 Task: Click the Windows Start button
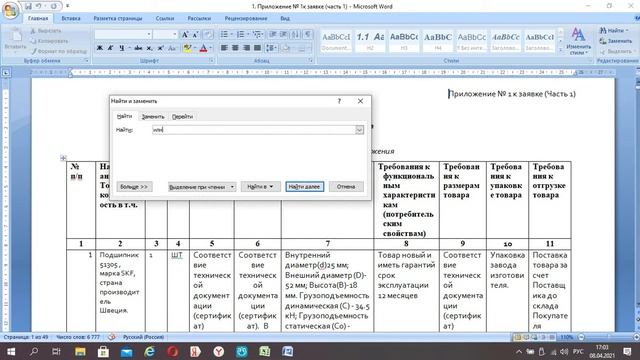(x=11, y=351)
